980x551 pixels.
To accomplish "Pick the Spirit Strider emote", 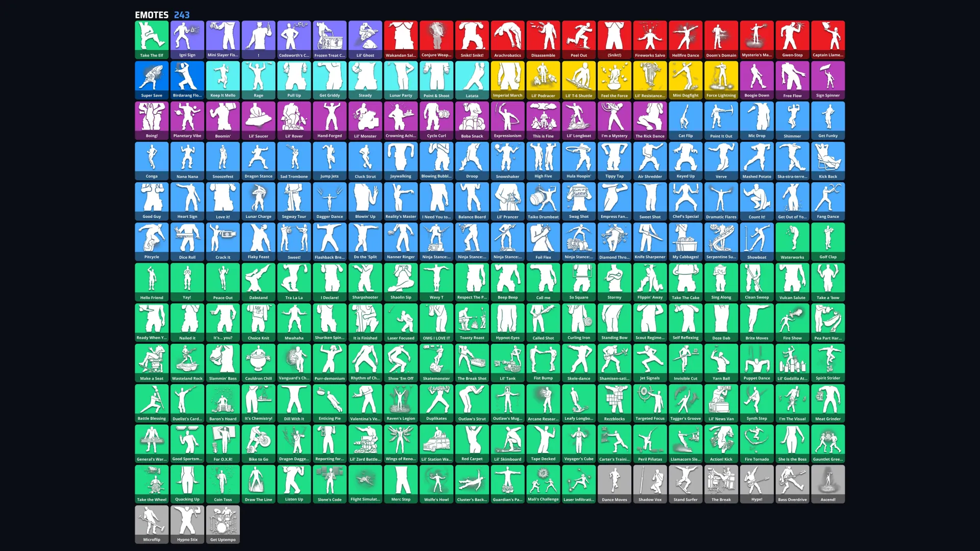I will (828, 363).
